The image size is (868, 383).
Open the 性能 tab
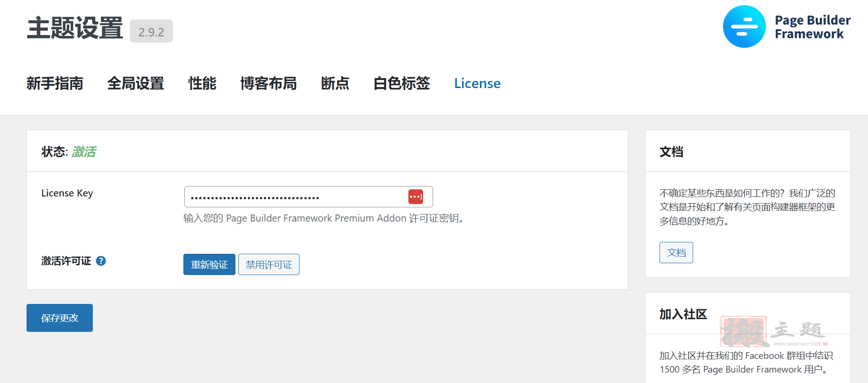point(202,83)
